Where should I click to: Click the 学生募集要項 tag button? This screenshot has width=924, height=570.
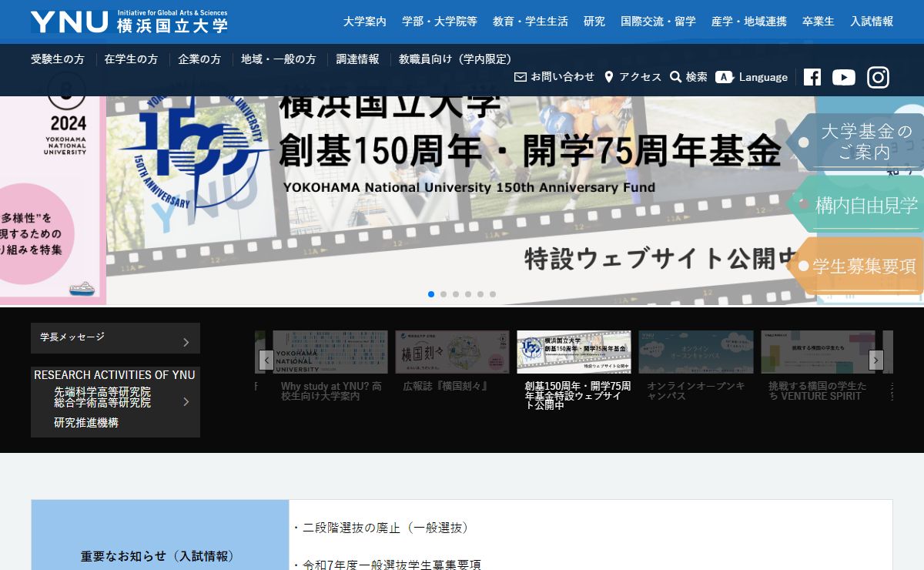(x=856, y=267)
